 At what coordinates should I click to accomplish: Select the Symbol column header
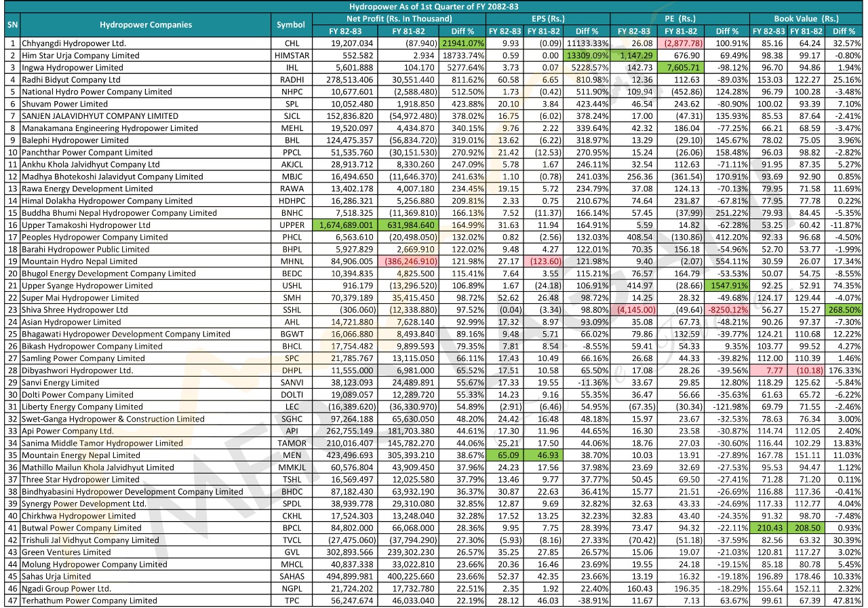click(x=291, y=25)
